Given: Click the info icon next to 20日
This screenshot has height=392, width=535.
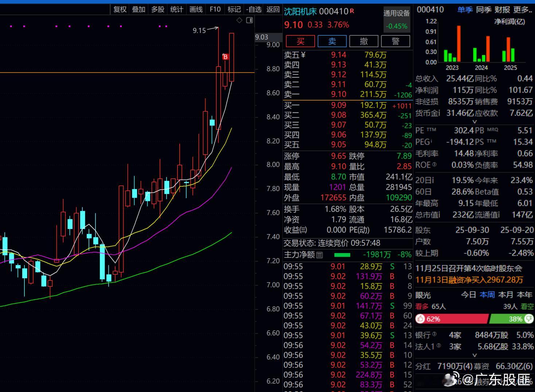Looking at the screenshot, I should [x=433, y=180].
